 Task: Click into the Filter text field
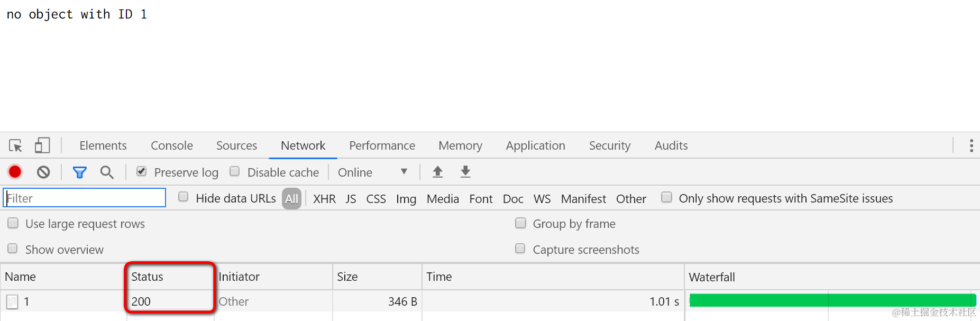tap(85, 198)
